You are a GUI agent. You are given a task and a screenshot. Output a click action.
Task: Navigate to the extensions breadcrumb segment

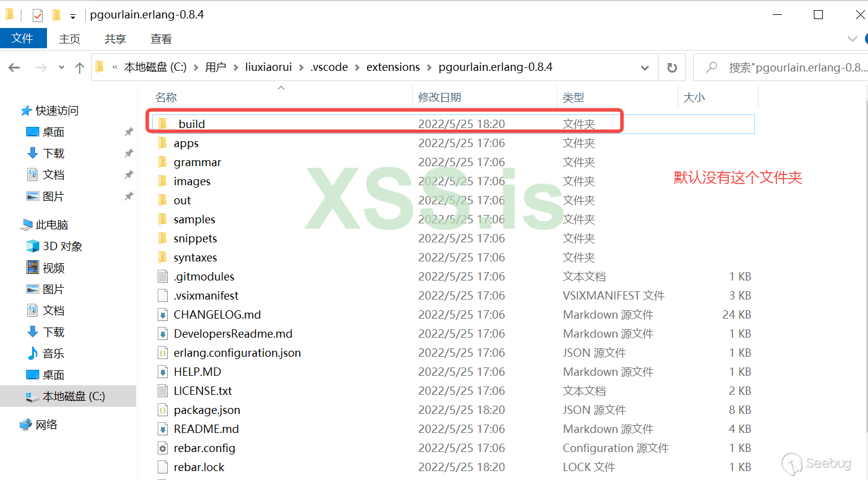(x=393, y=67)
